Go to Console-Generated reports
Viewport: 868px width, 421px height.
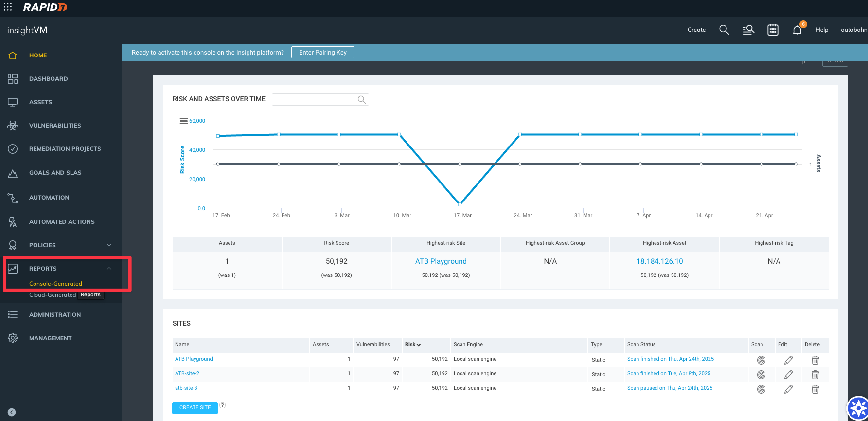55,284
